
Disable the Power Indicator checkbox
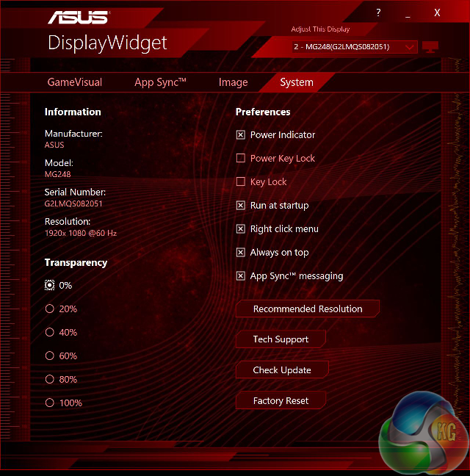(241, 134)
